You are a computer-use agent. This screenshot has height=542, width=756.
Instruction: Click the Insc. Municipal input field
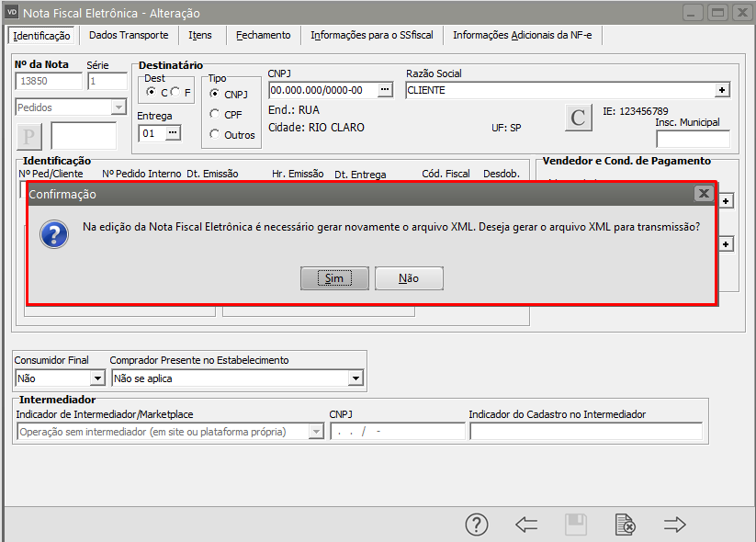tap(693, 140)
